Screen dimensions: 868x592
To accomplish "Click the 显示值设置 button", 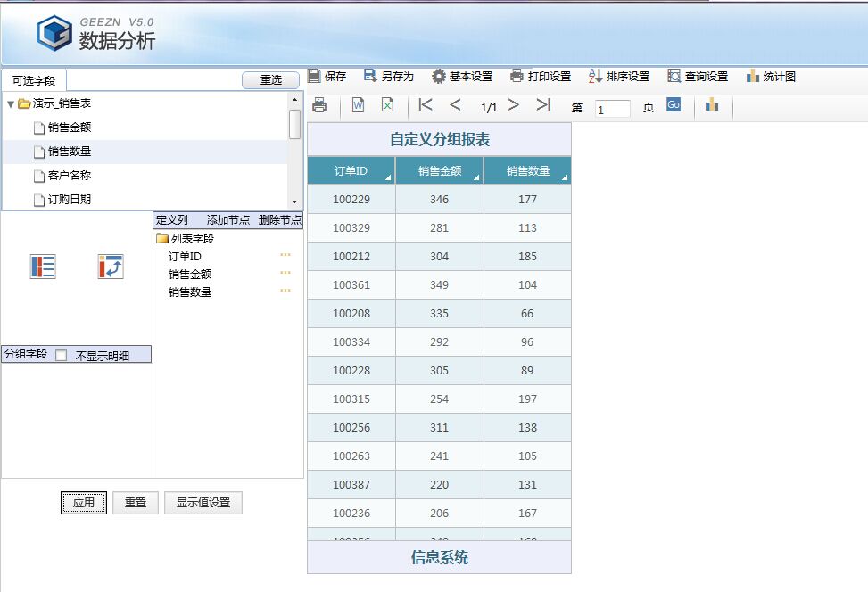I will point(203,502).
